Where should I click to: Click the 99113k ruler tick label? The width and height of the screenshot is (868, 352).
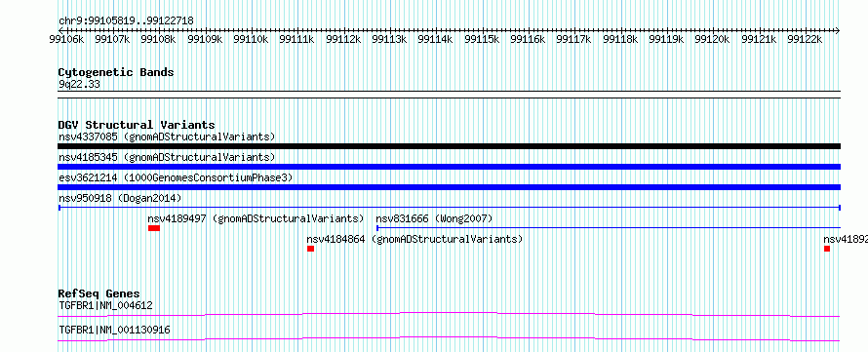click(x=389, y=39)
